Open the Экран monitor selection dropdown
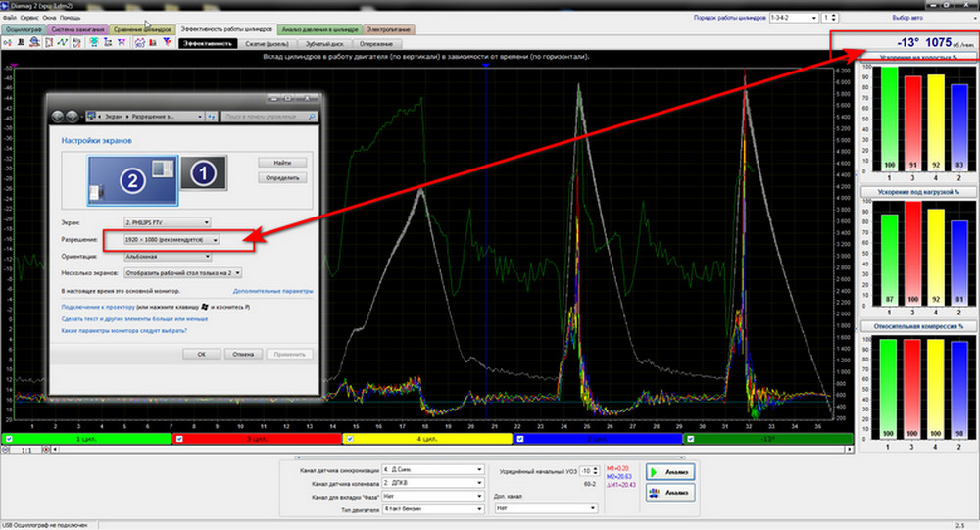The width and height of the screenshot is (980, 530). [x=167, y=222]
